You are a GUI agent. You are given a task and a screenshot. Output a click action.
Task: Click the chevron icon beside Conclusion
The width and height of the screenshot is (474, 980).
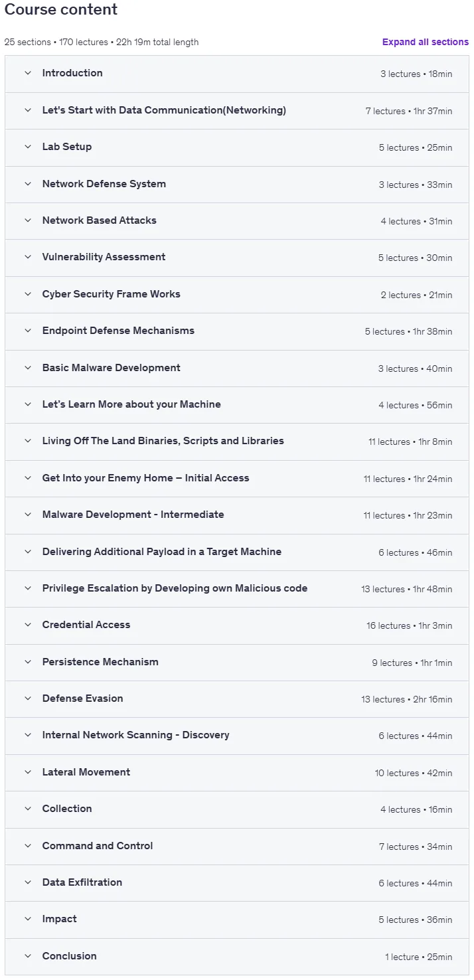pyautogui.click(x=28, y=956)
